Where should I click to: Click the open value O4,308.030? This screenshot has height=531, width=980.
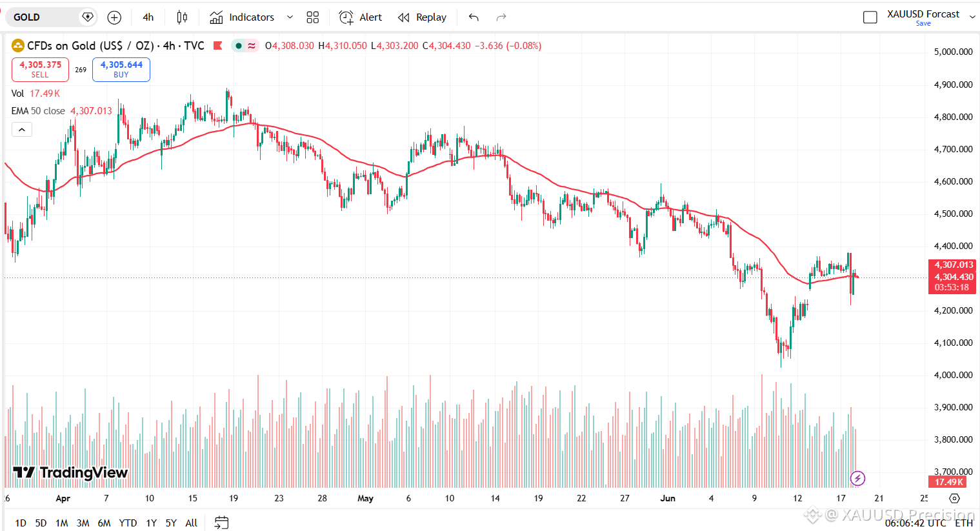(290, 46)
